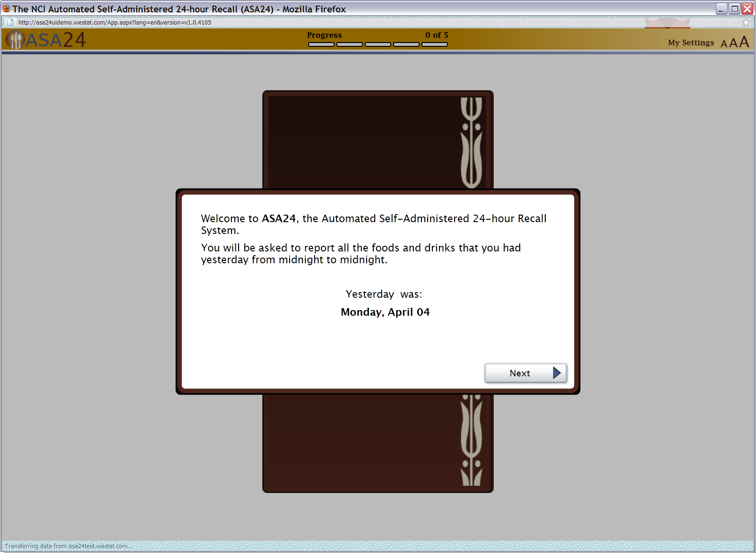Close the Firefox window
Screen dimensions: 756x553
click(747, 9)
